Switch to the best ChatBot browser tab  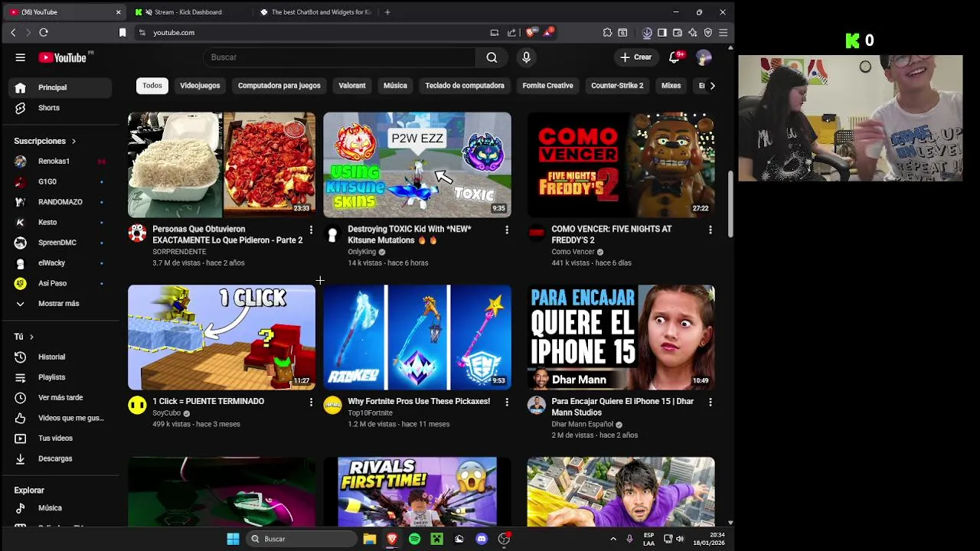point(317,12)
